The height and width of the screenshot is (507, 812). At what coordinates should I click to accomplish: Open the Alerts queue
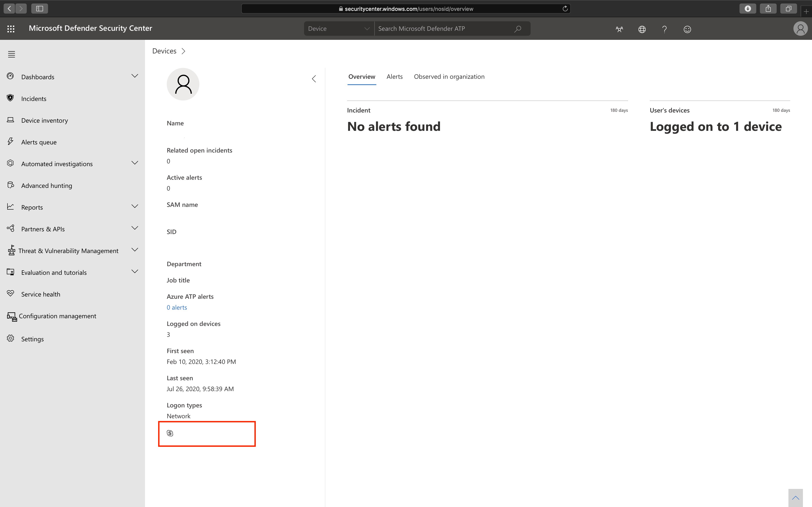(x=39, y=142)
